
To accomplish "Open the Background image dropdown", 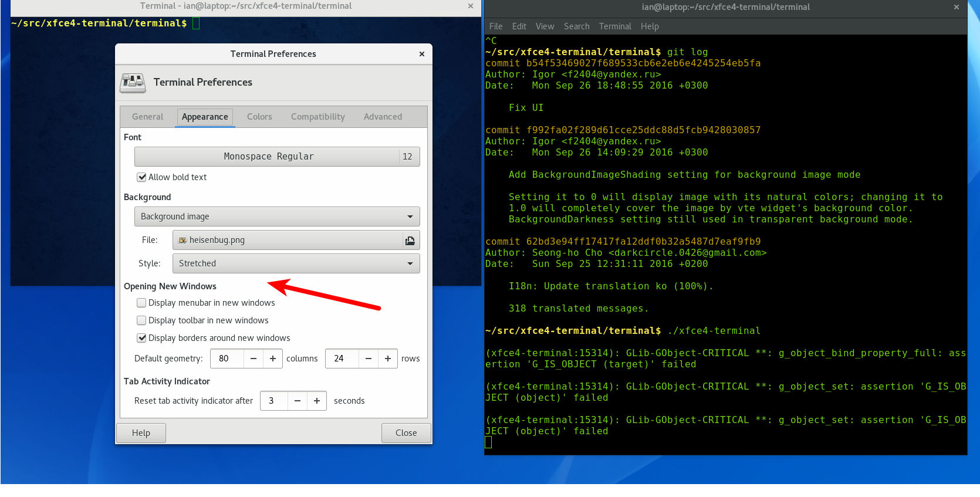I will pyautogui.click(x=277, y=217).
